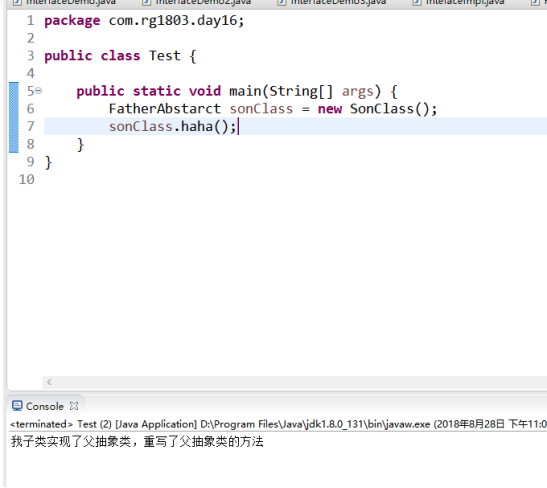
Task: Collapse the main method fold on line 5
Action: [38, 91]
